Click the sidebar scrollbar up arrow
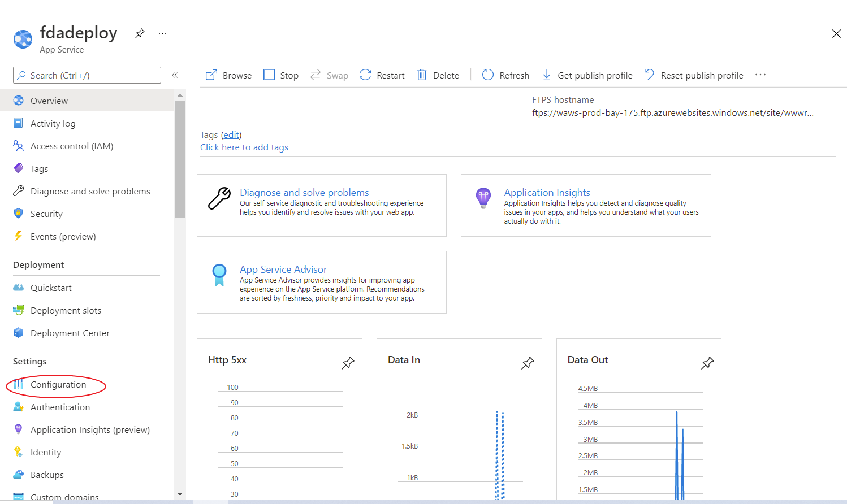Viewport: 847px width, 504px height. [x=180, y=95]
